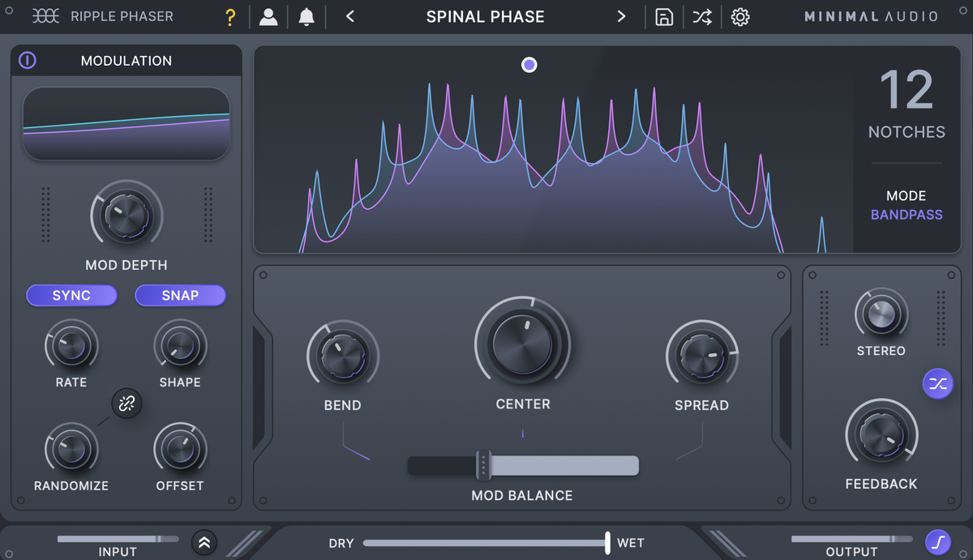The image size is (973, 560).
Task: Enable the SYNC toggle
Action: coord(71,295)
